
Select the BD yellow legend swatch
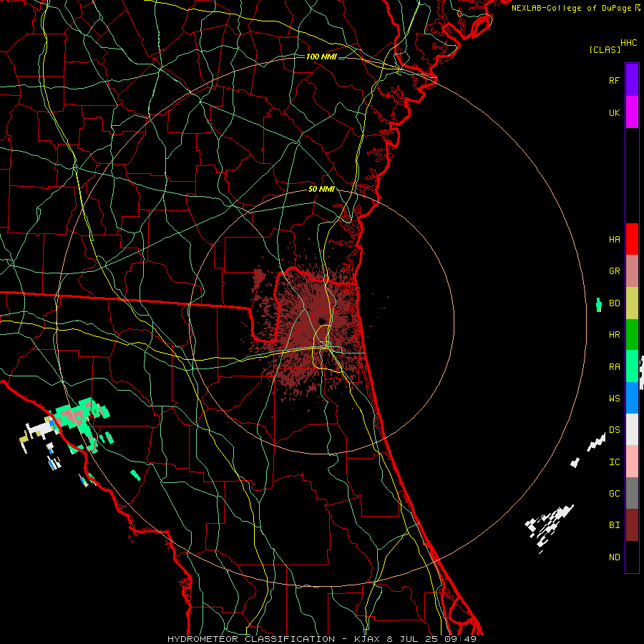coord(632,303)
